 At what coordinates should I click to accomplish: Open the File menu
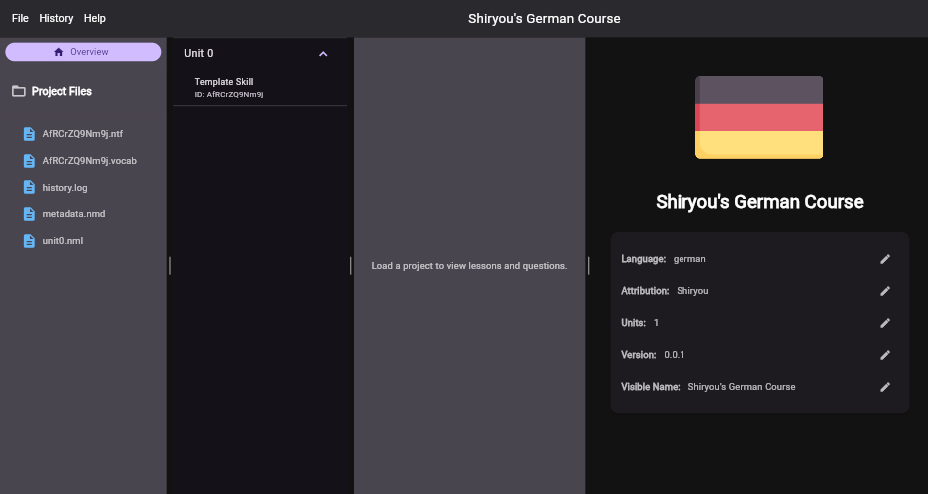(x=20, y=18)
